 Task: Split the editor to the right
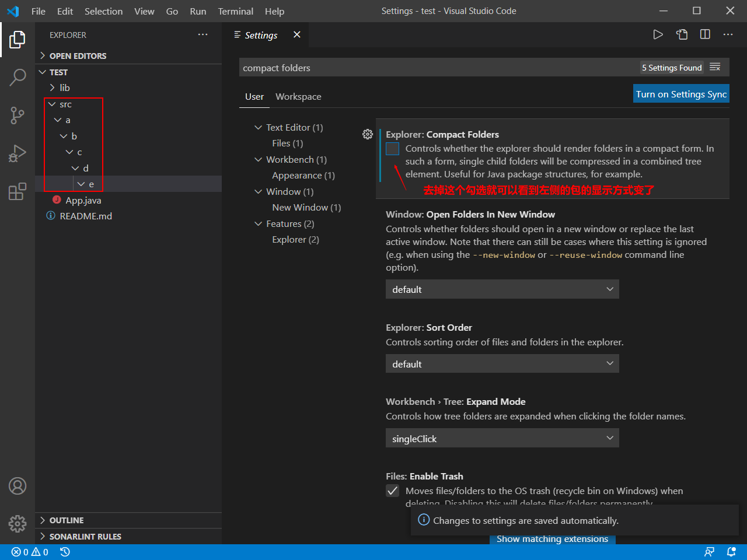click(x=705, y=34)
